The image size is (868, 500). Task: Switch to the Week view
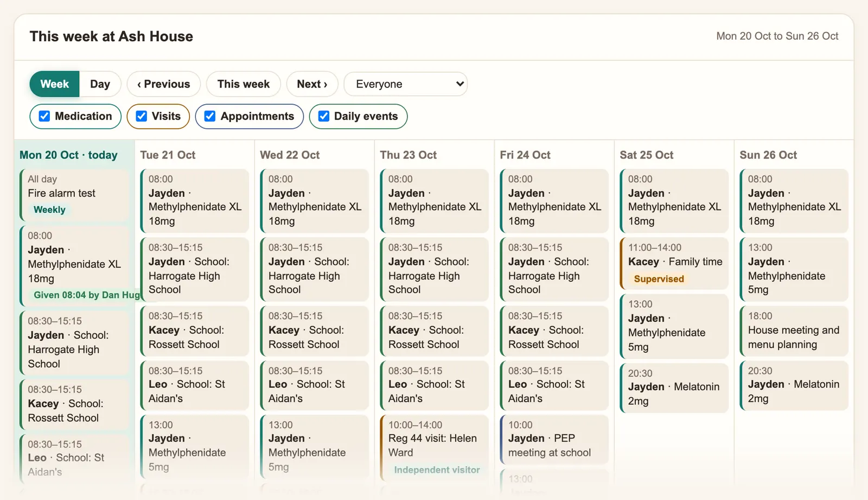pyautogui.click(x=54, y=84)
